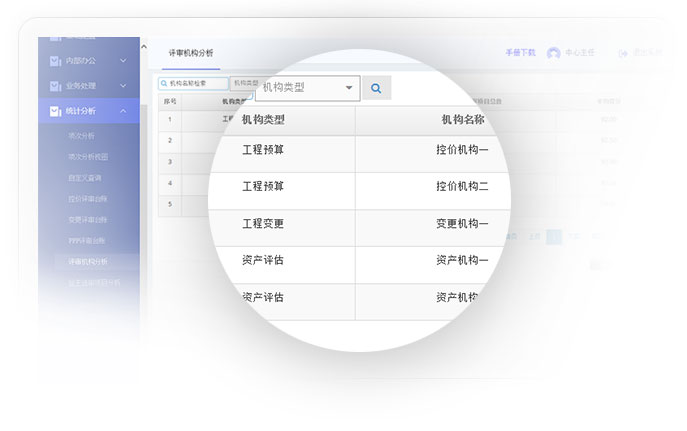Focus the 机构名称检索 search field
This screenshot has width=687, height=431.
(x=193, y=83)
